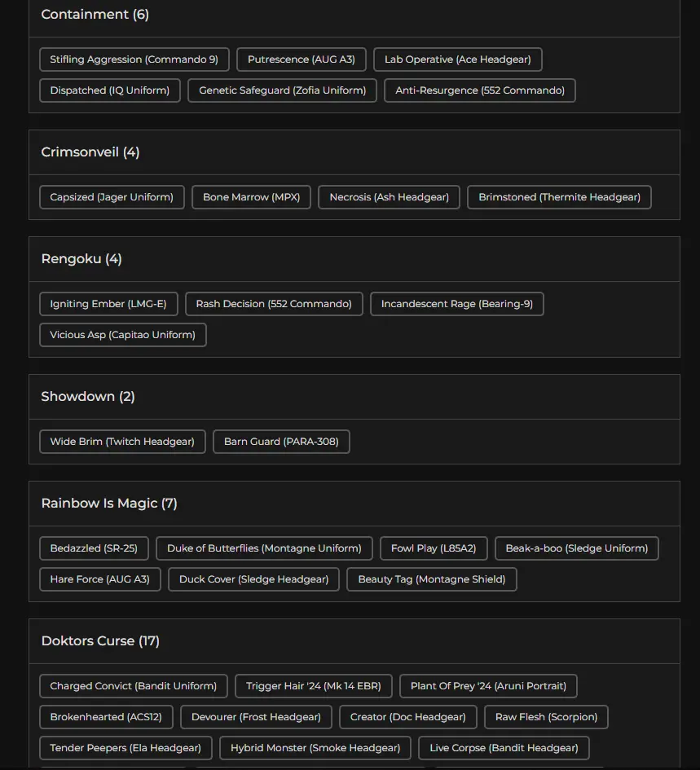The height and width of the screenshot is (770, 700).
Task: Select Igniting Ember (LMG-E)
Action: pyautogui.click(x=108, y=304)
